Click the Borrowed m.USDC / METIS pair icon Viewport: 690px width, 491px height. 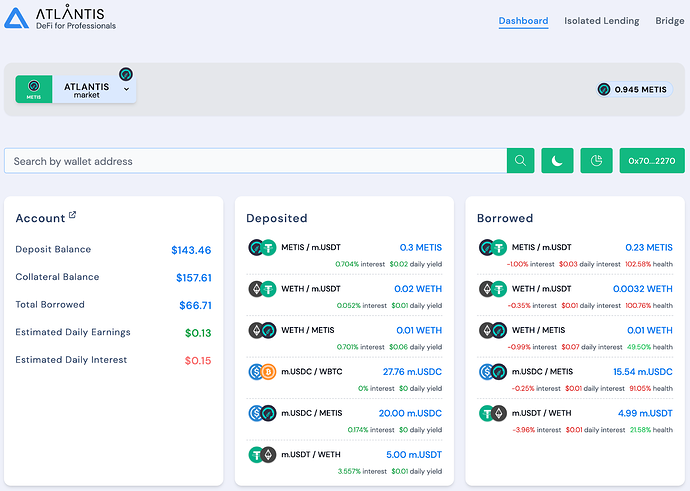pos(493,372)
